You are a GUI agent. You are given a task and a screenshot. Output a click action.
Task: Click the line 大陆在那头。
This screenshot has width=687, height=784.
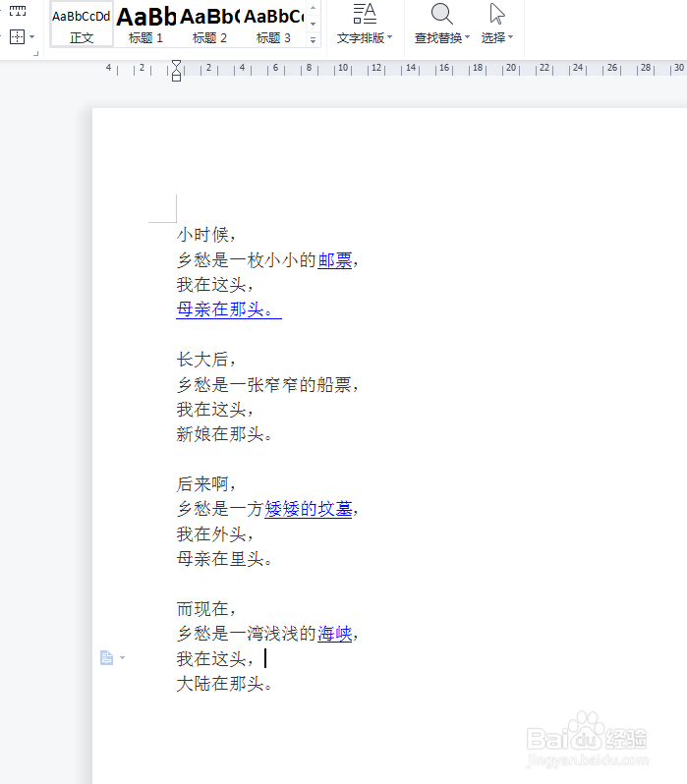point(224,684)
